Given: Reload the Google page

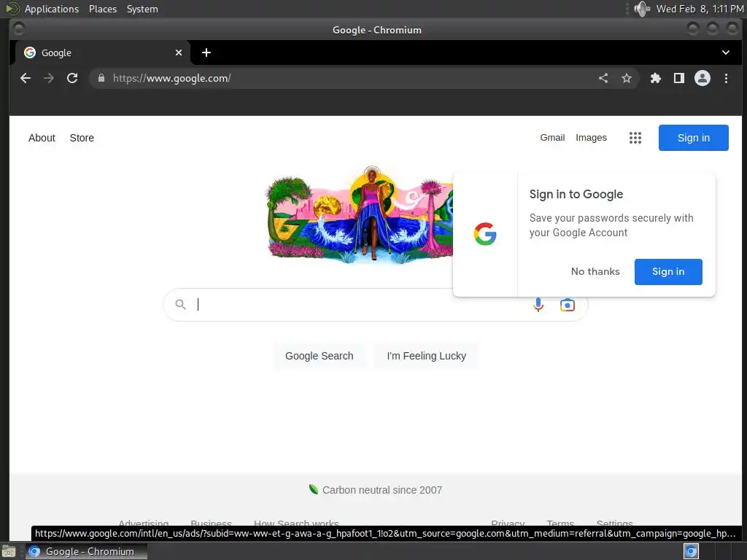Looking at the screenshot, I should 72,78.
